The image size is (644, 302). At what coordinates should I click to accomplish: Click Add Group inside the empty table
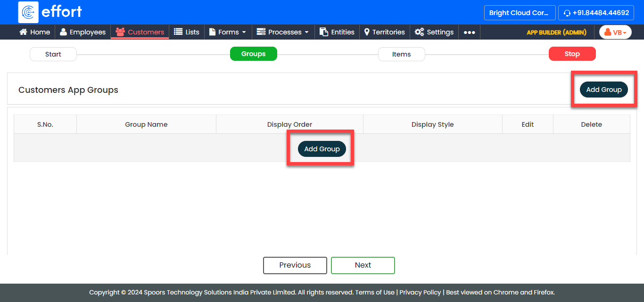pyautogui.click(x=322, y=149)
